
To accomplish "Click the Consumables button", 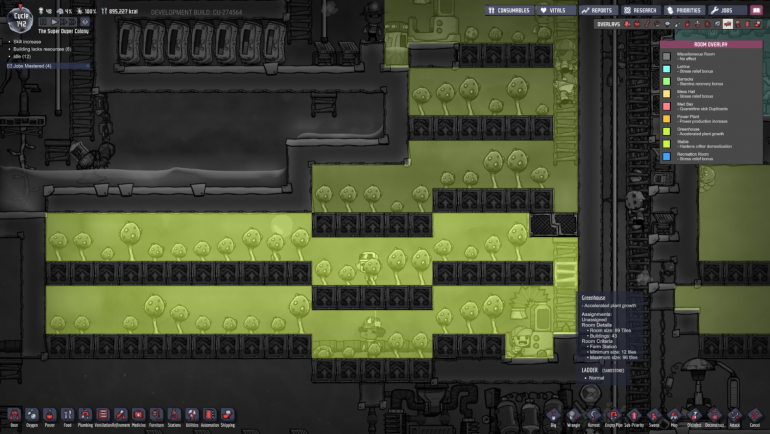I will point(509,10).
